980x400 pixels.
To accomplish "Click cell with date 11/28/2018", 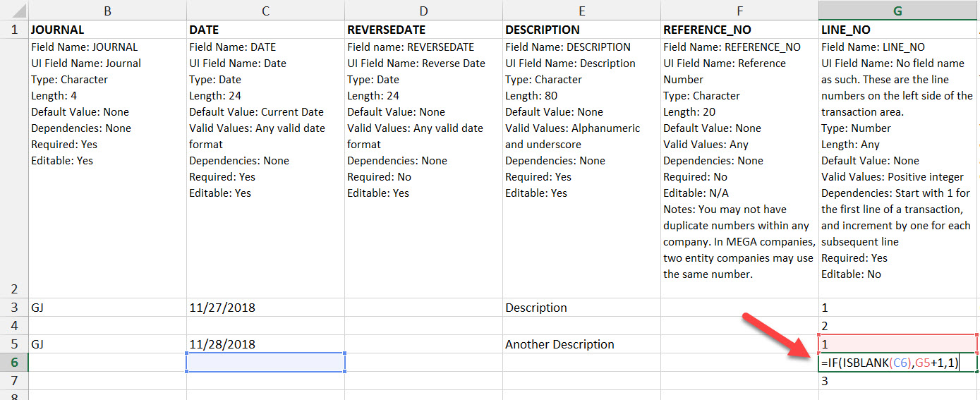I will 265,344.
